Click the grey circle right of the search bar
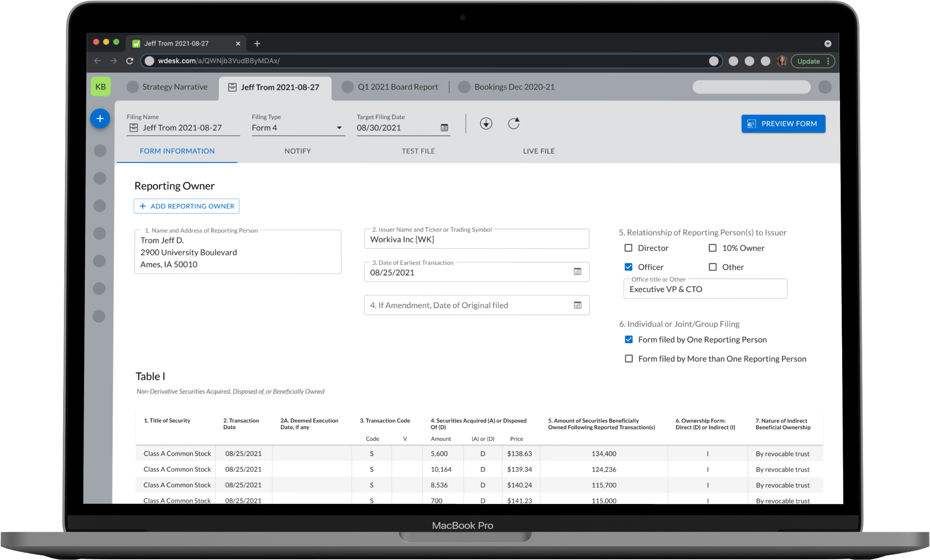 pos(825,87)
